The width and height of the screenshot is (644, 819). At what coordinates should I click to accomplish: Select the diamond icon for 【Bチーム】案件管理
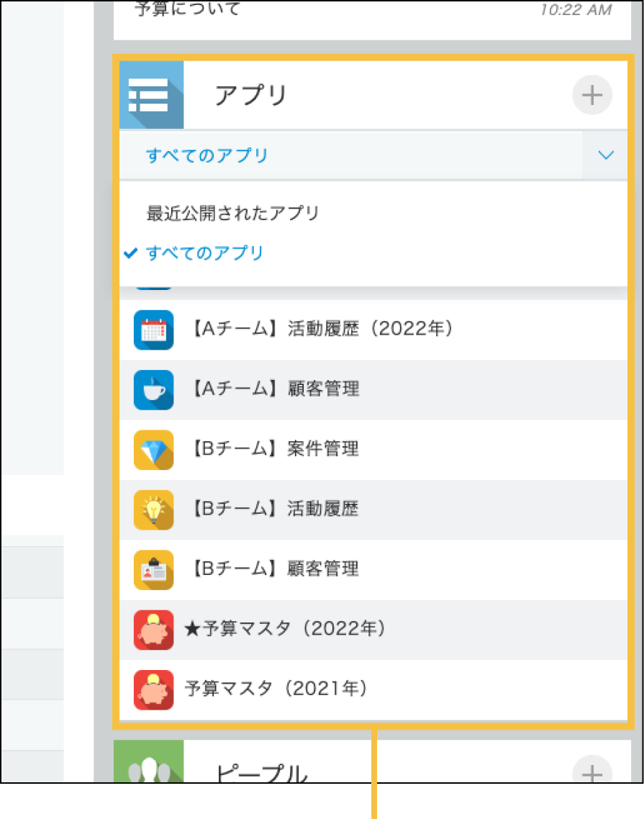pos(153,449)
